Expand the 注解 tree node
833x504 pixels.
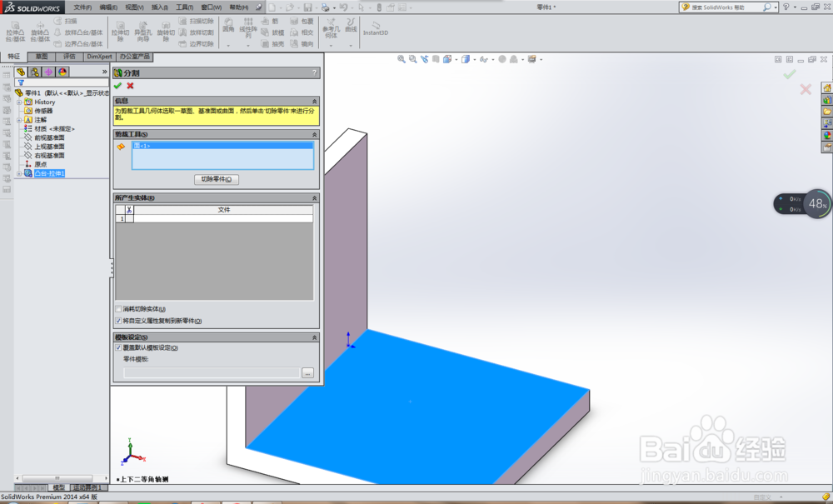pos(19,120)
